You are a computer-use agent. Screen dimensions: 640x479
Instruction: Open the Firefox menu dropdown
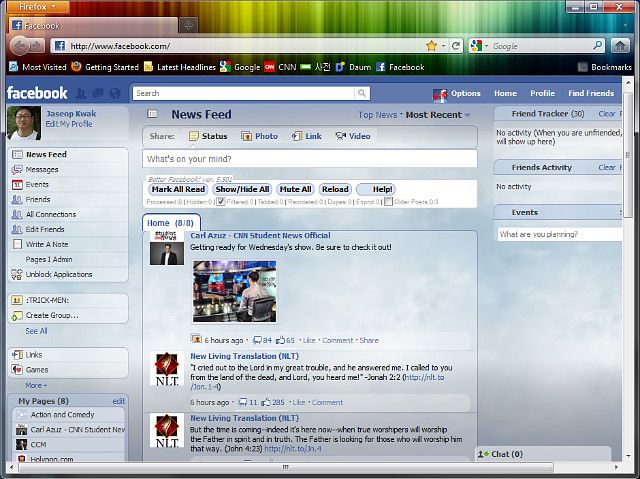pyautogui.click(x=38, y=7)
